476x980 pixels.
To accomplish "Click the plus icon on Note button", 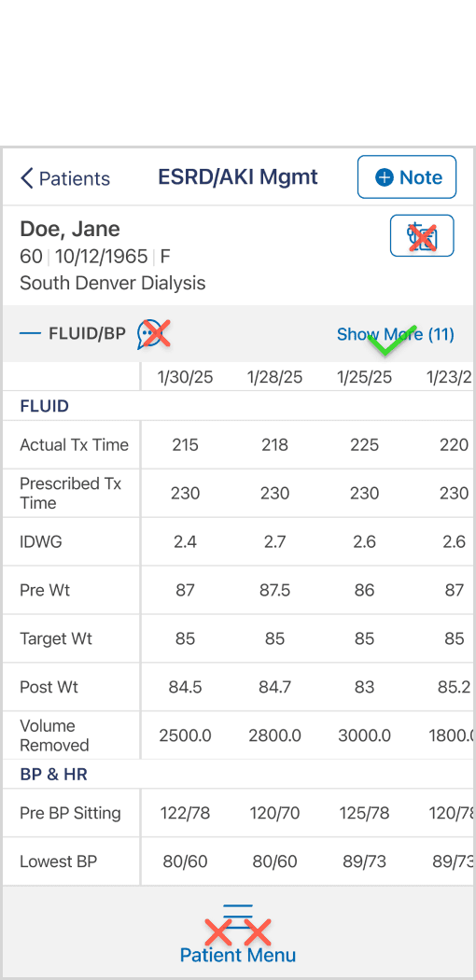I will [x=385, y=177].
